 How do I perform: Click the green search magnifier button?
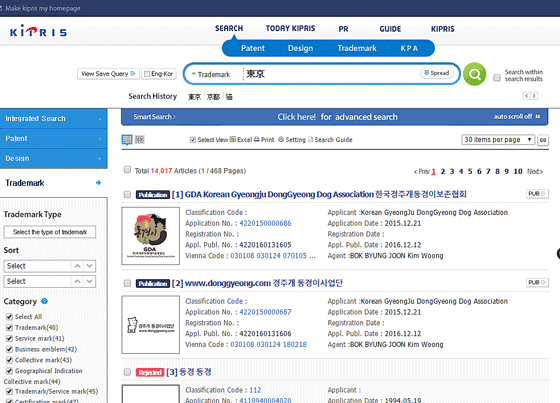474,74
